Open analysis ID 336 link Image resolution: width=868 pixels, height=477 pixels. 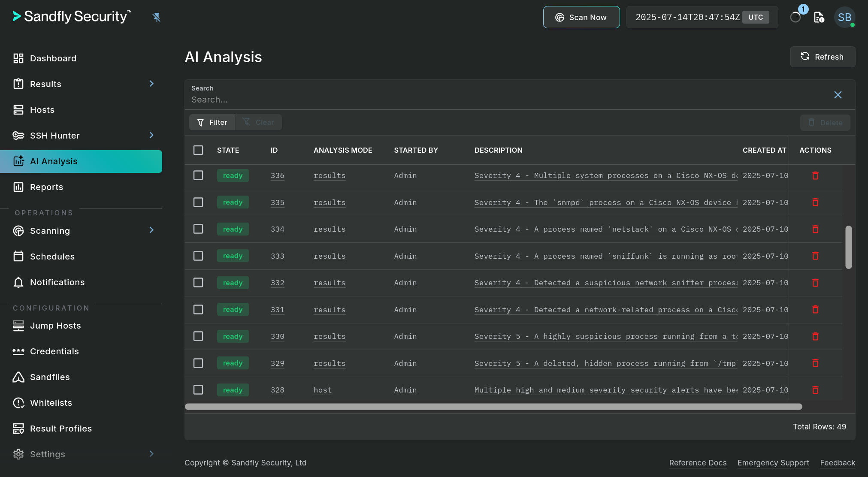coord(277,175)
